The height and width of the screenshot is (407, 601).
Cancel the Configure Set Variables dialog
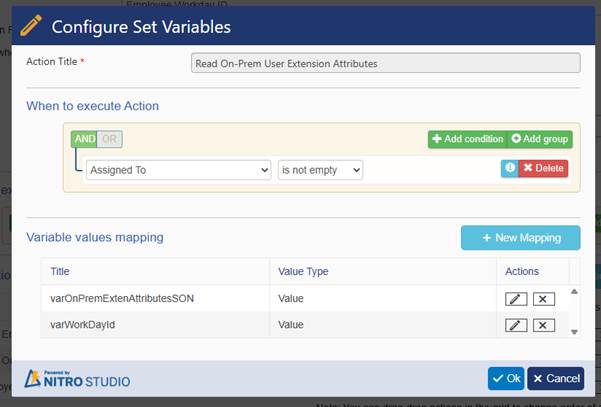(x=555, y=378)
